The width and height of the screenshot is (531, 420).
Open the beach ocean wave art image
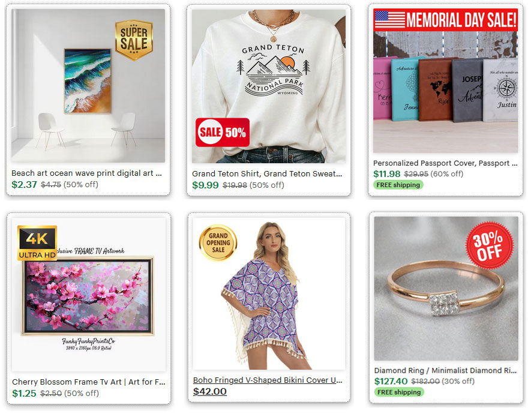pos(88,86)
